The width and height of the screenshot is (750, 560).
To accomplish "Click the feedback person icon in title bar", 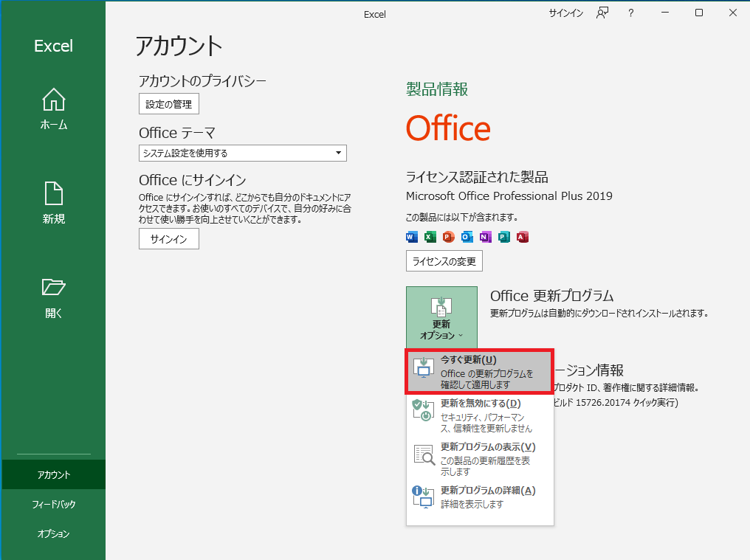I will (602, 13).
